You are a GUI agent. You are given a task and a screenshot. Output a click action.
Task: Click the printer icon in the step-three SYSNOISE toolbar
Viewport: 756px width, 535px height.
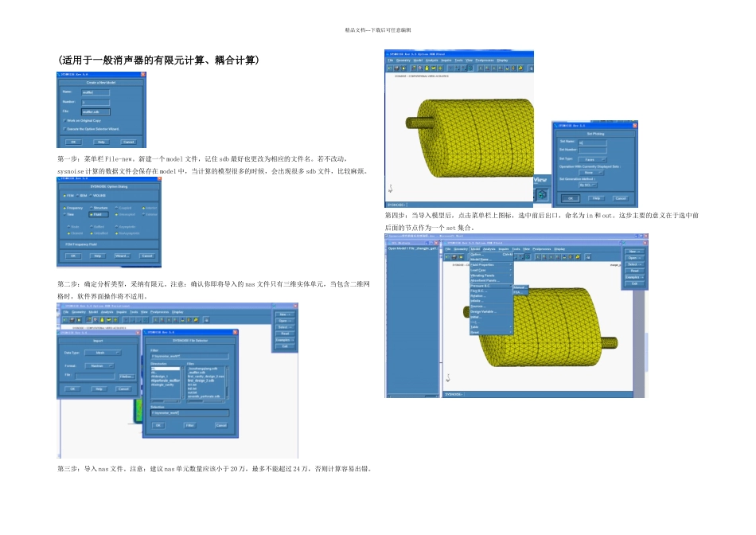(x=72, y=320)
